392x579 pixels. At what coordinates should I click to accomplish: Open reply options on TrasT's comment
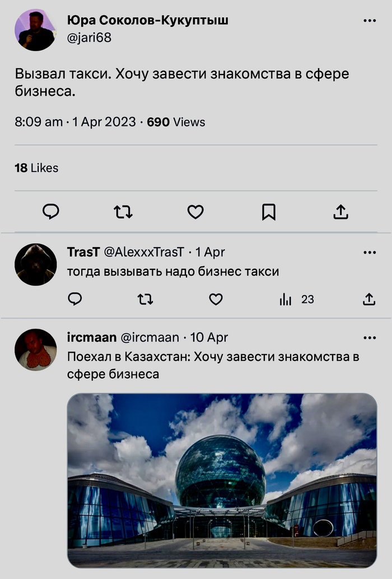click(x=74, y=300)
